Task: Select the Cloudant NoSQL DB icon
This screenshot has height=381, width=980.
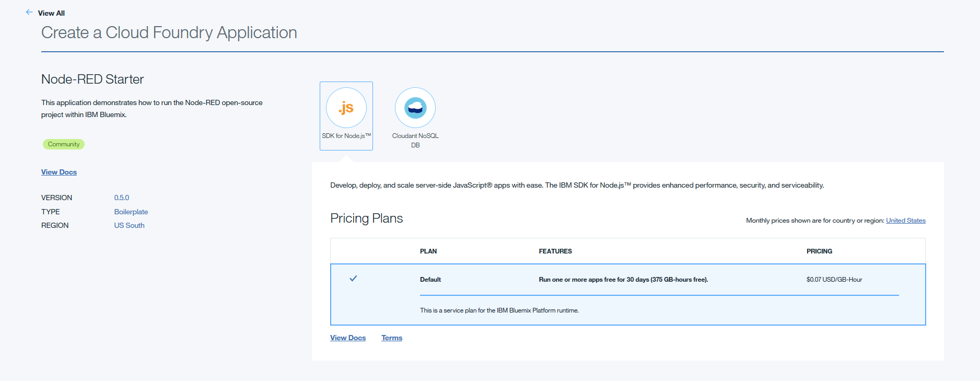Action: tap(415, 108)
